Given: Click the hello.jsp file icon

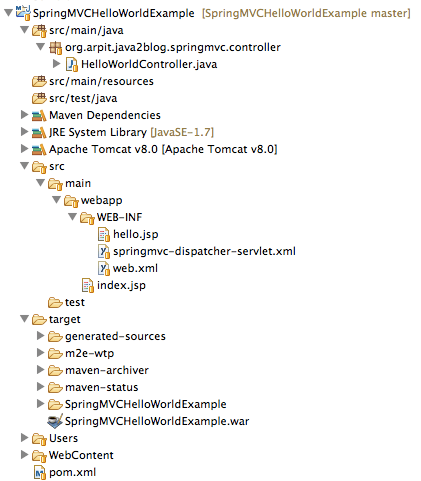Looking at the screenshot, I should coord(104,234).
